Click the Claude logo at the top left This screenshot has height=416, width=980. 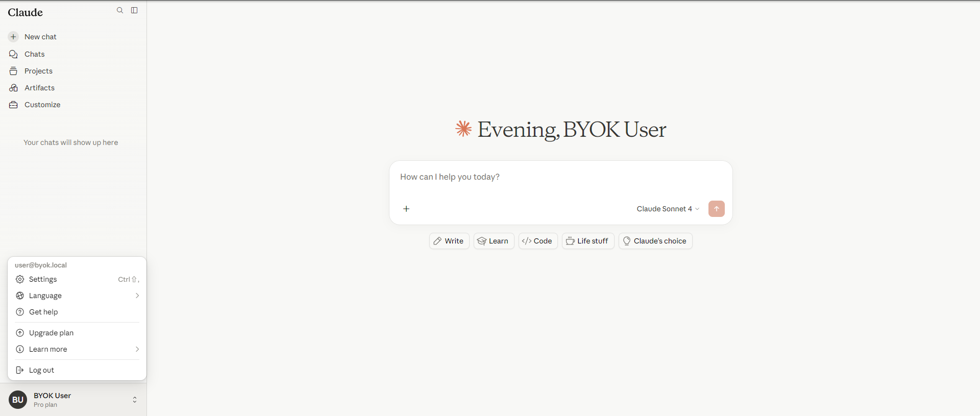coord(26,12)
